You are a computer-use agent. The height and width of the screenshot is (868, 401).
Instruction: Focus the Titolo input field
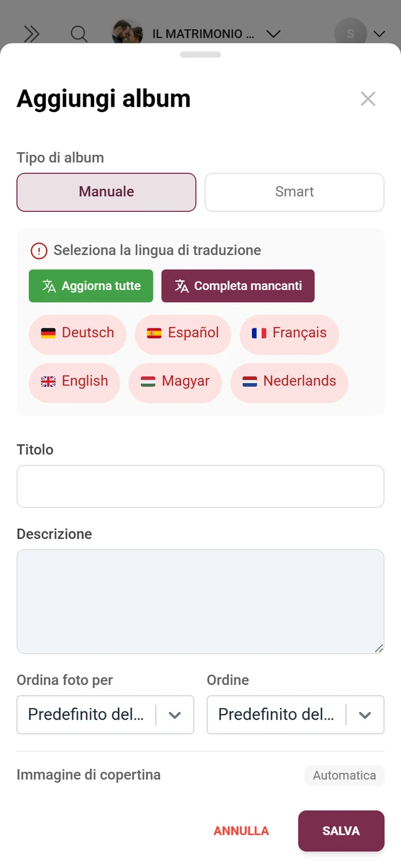[200, 486]
